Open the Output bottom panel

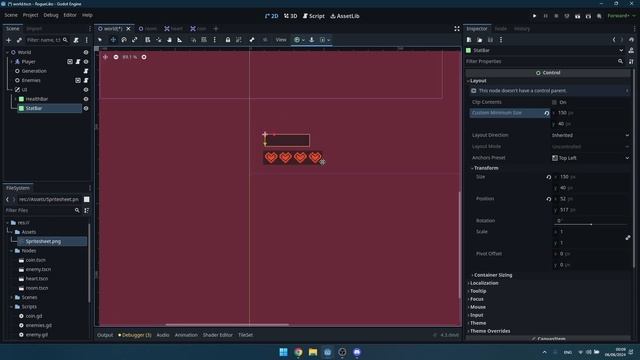(105, 335)
